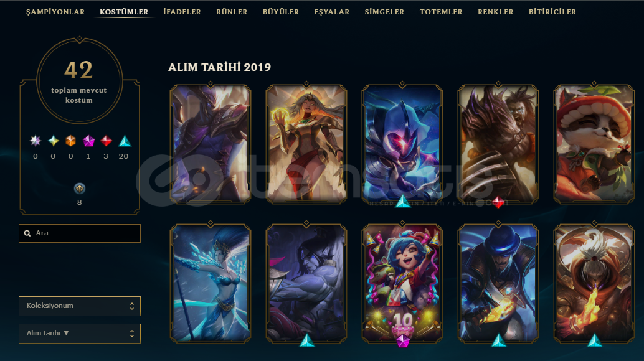The height and width of the screenshot is (361, 644).
Task: Open the Totemler tab
Action: point(441,12)
